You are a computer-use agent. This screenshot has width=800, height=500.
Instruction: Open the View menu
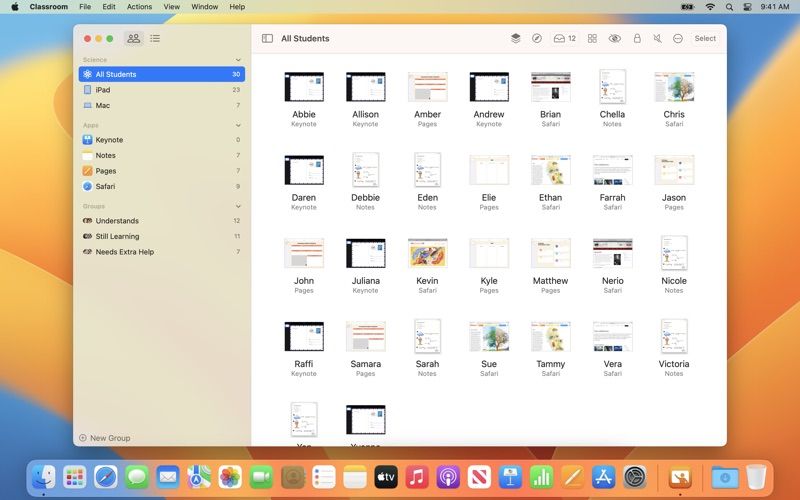coord(171,7)
